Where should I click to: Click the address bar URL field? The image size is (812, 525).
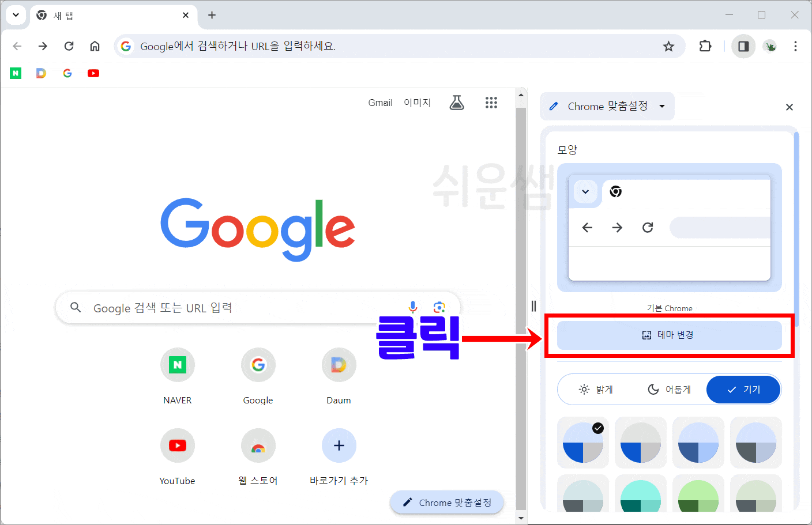(x=398, y=46)
